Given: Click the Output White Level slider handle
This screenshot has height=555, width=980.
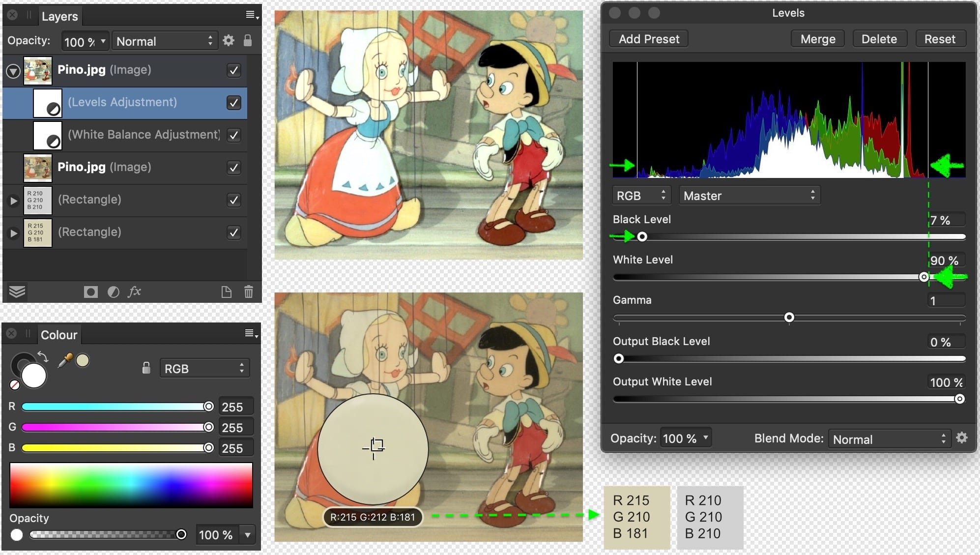Looking at the screenshot, I should pyautogui.click(x=959, y=399).
